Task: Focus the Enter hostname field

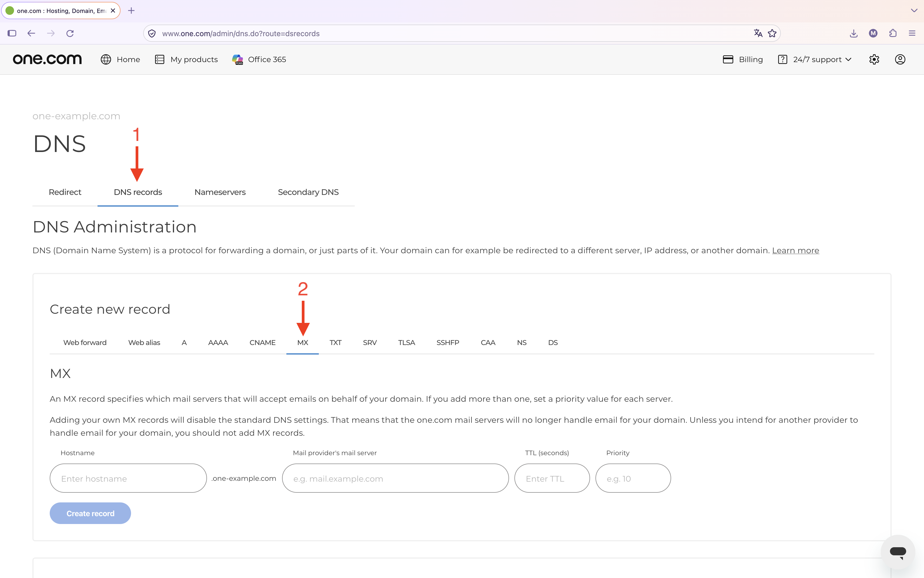Action: [x=128, y=478]
